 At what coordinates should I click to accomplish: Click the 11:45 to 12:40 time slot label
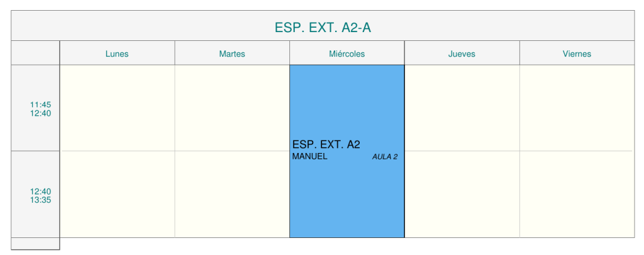coord(40,109)
